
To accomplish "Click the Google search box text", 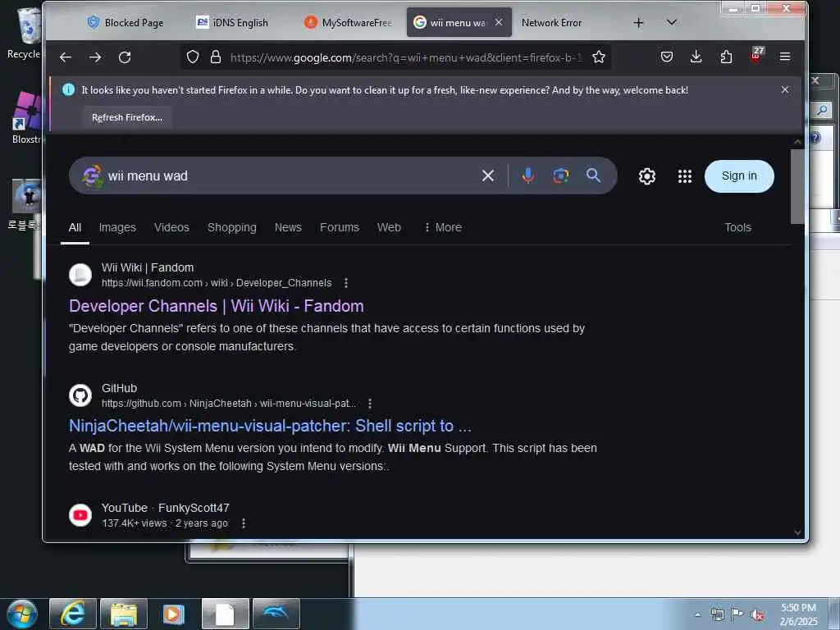I will pos(148,176).
